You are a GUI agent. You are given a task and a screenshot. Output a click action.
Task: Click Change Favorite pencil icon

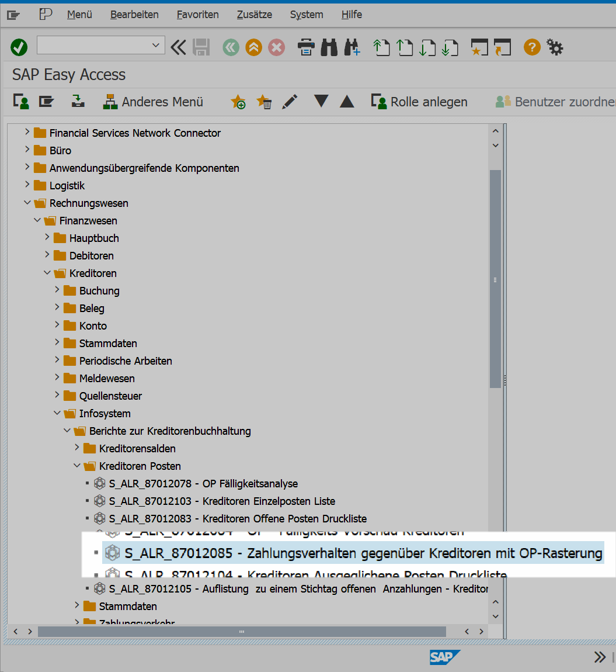tap(290, 102)
